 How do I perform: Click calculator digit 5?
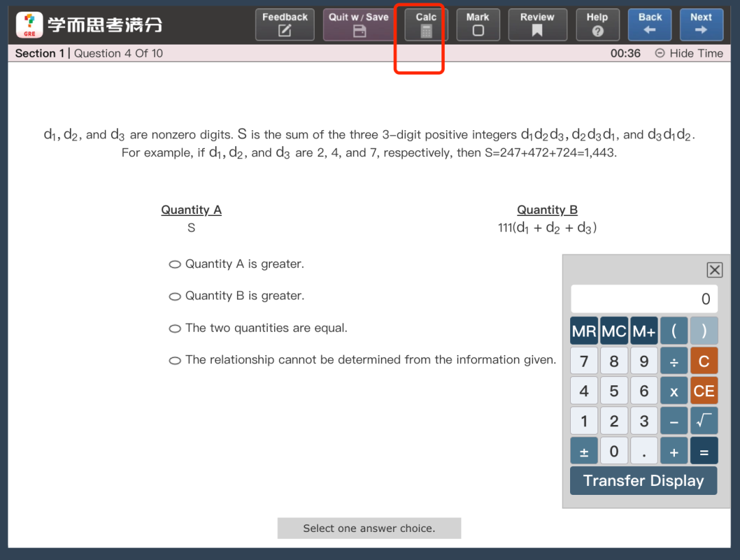coord(614,391)
